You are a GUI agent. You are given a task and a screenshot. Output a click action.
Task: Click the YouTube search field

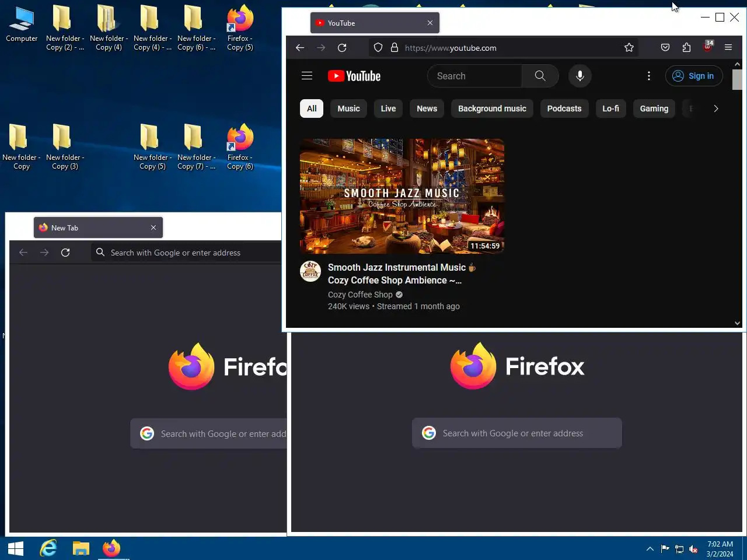coord(475,76)
